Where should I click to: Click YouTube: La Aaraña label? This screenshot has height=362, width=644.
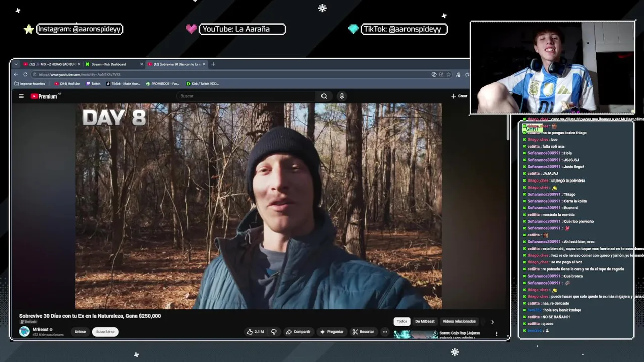(x=242, y=29)
